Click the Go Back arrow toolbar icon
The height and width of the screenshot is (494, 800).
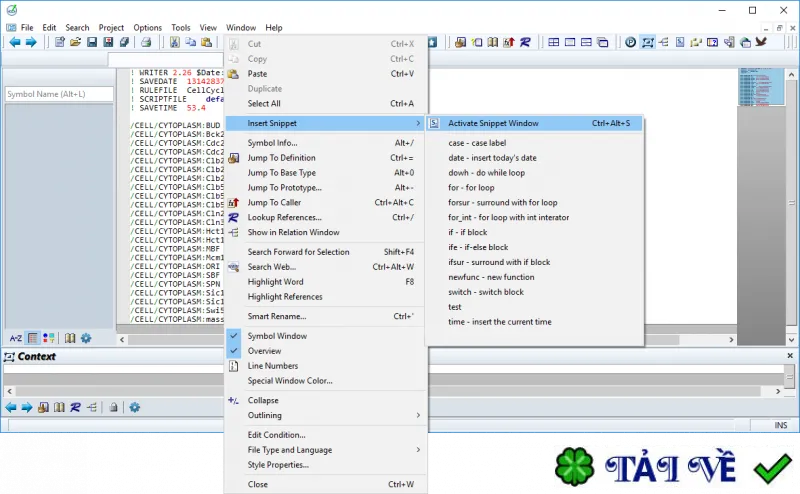click(x=14, y=42)
